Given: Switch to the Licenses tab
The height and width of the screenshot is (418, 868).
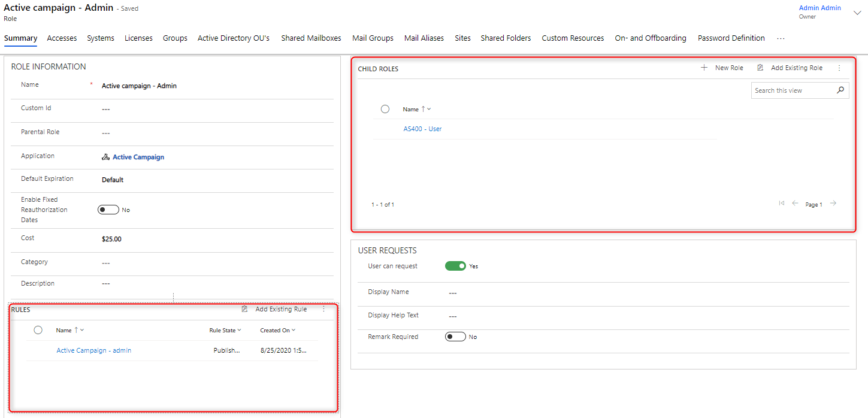Looking at the screenshot, I should pos(138,38).
